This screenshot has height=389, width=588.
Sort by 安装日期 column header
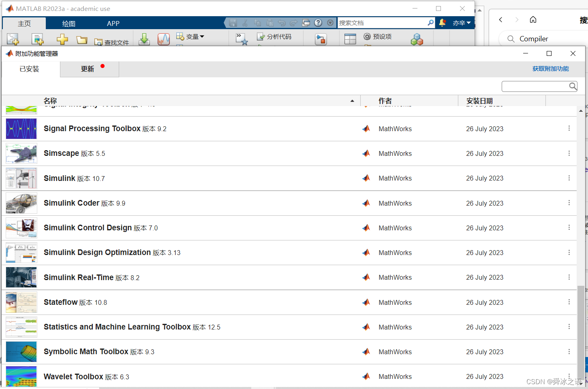click(479, 100)
